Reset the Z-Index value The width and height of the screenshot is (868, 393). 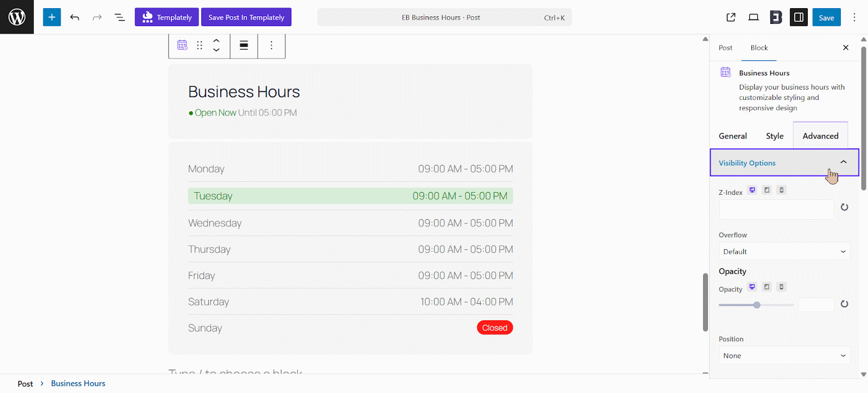pos(844,207)
